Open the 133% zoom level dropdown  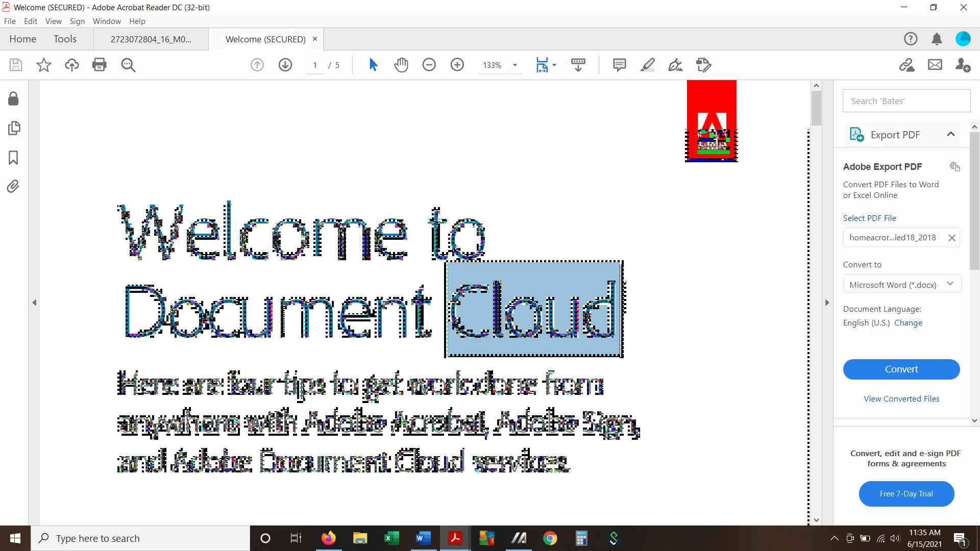(x=515, y=65)
